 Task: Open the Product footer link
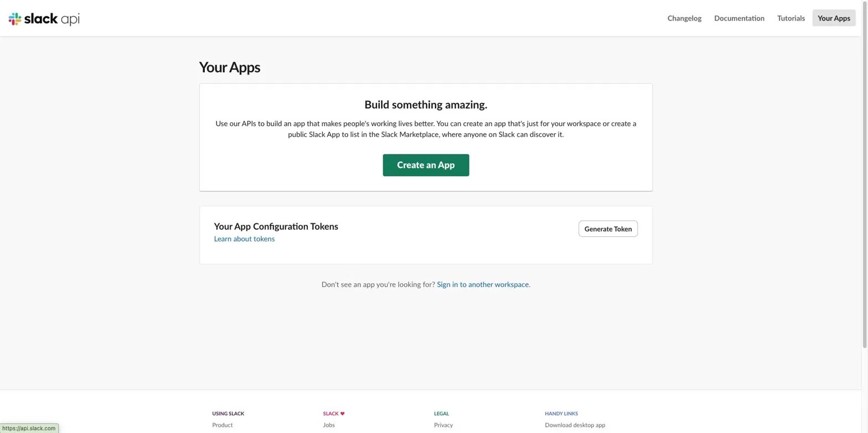click(x=222, y=425)
